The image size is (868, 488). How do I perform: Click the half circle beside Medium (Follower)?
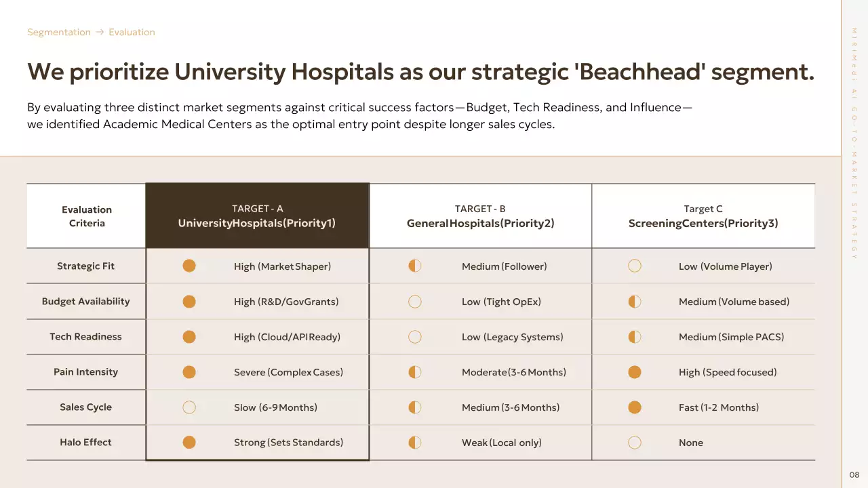(x=415, y=266)
